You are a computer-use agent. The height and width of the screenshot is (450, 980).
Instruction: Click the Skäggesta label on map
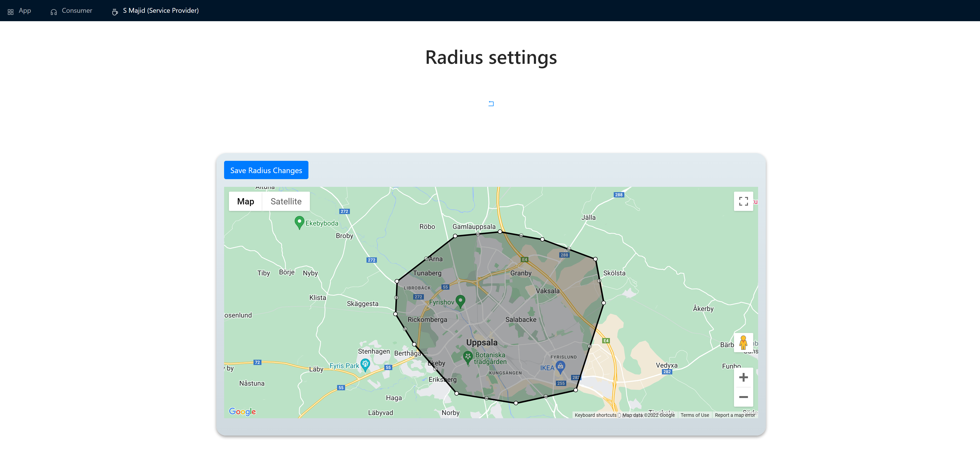363,304
